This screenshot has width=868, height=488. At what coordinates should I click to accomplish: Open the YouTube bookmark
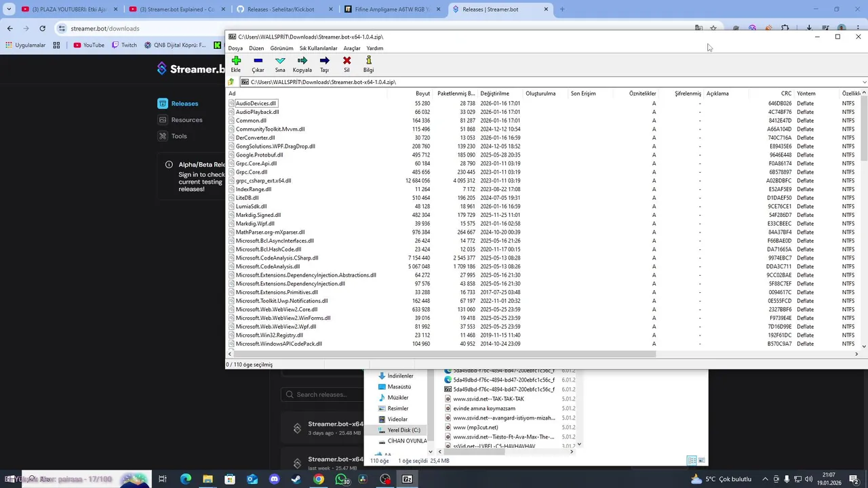click(89, 45)
